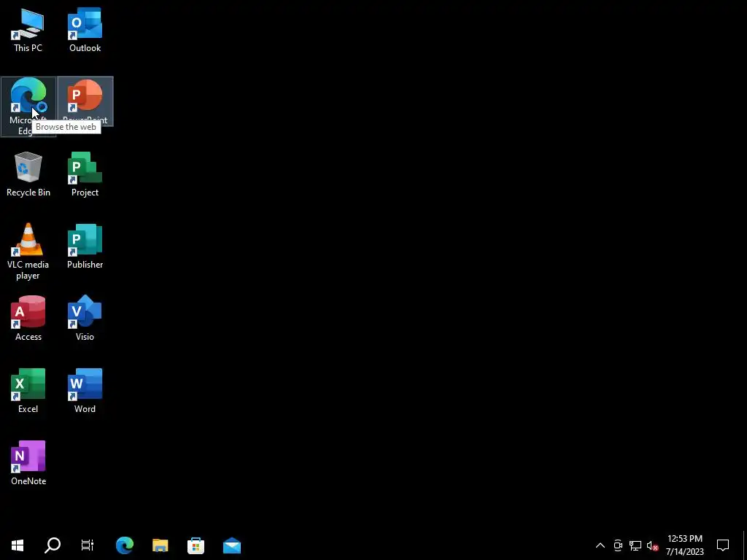Open the network status tray icon
747x560 pixels.
click(x=635, y=545)
